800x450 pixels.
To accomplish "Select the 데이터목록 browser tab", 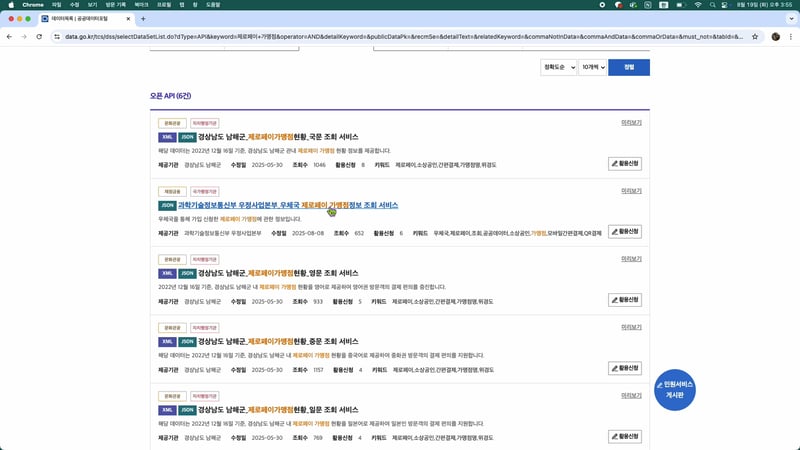I will 84,19.
